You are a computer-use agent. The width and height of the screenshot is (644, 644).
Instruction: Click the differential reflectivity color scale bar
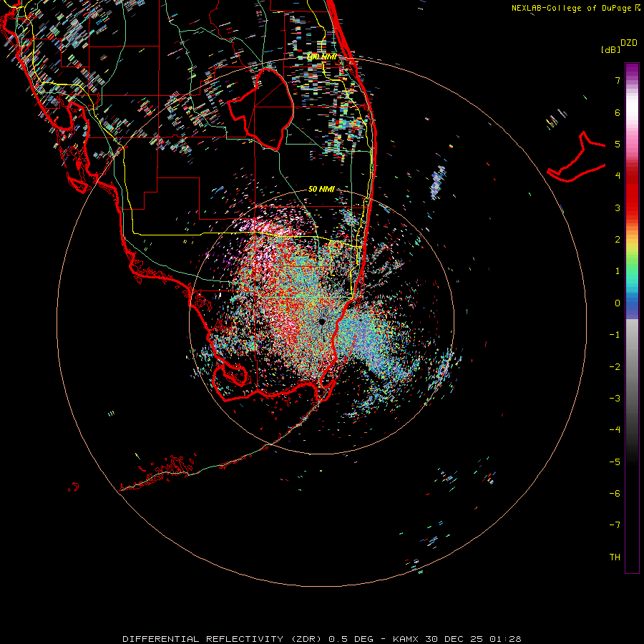click(x=632, y=318)
